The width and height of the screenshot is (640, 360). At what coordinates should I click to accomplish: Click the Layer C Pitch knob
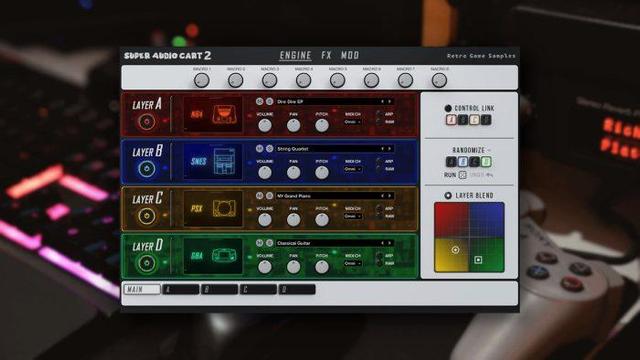(x=322, y=220)
